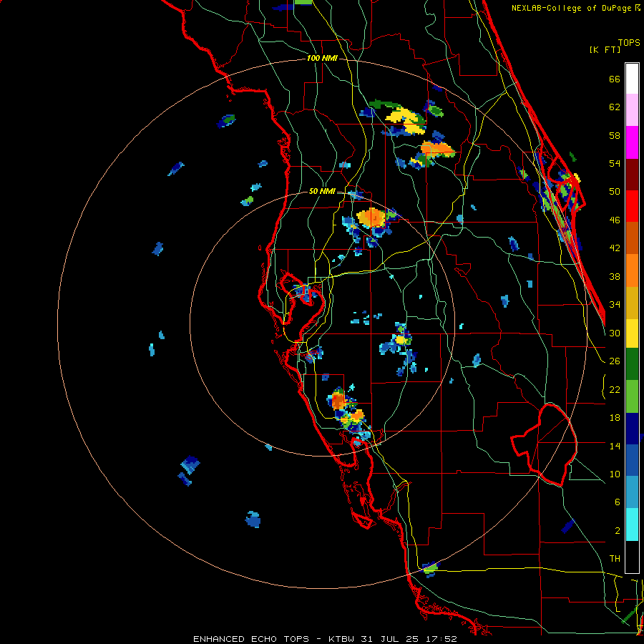This screenshot has height=644, width=644.
Task: Click the light pink legend swatch
Action: (x=632, y=109)
